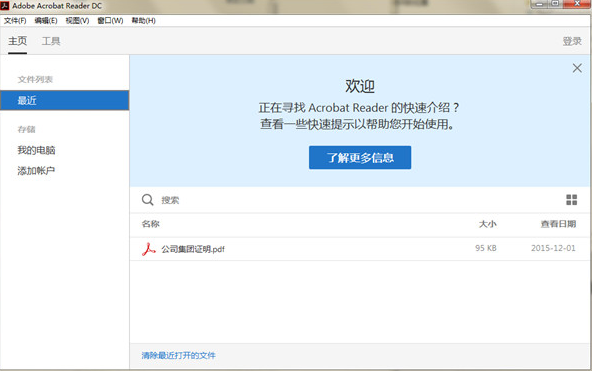
Task: Switch to the 工具 tab
Action: [x=51, y=41]
